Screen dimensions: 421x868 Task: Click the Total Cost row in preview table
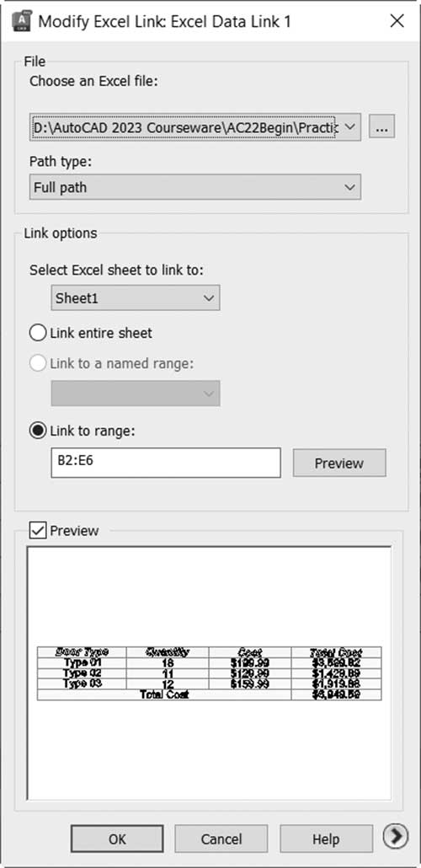click(x=209, y=694)
